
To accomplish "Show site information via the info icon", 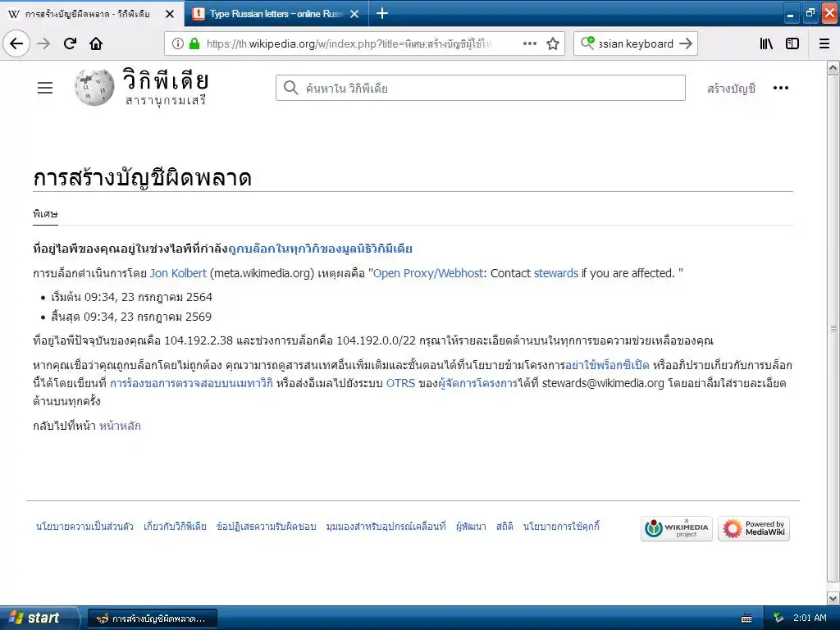I will tap(178, 43).
